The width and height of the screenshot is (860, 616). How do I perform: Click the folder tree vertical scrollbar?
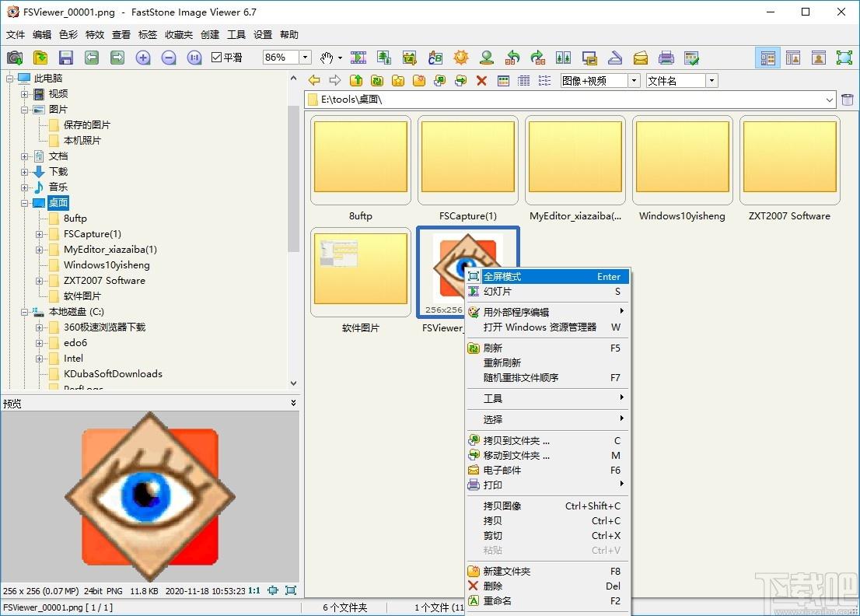click(293, 178)
